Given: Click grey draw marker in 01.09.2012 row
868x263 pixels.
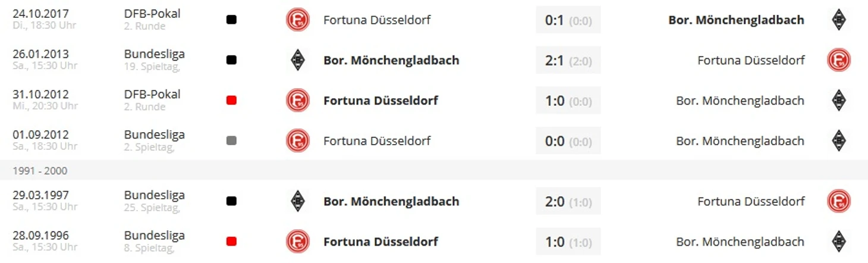Looking at the screenshot, I should click(x=231, y=141).
